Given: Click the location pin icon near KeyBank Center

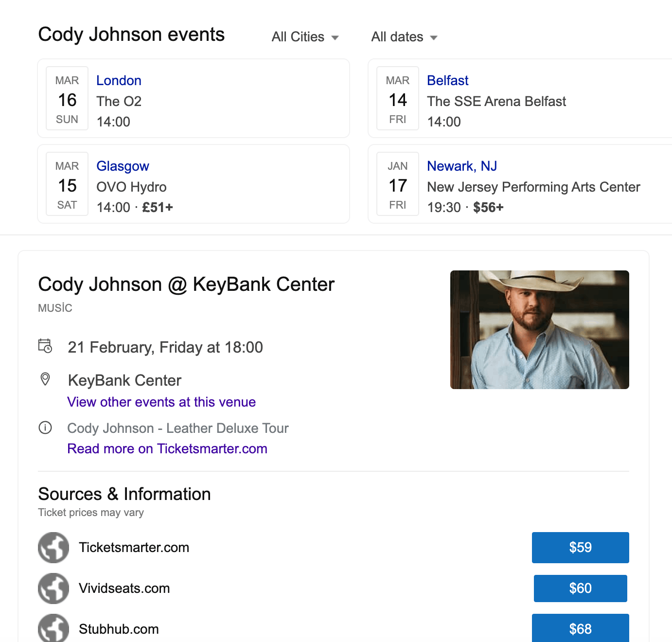Looking at the screenshot, I should [x=45, y=379].
